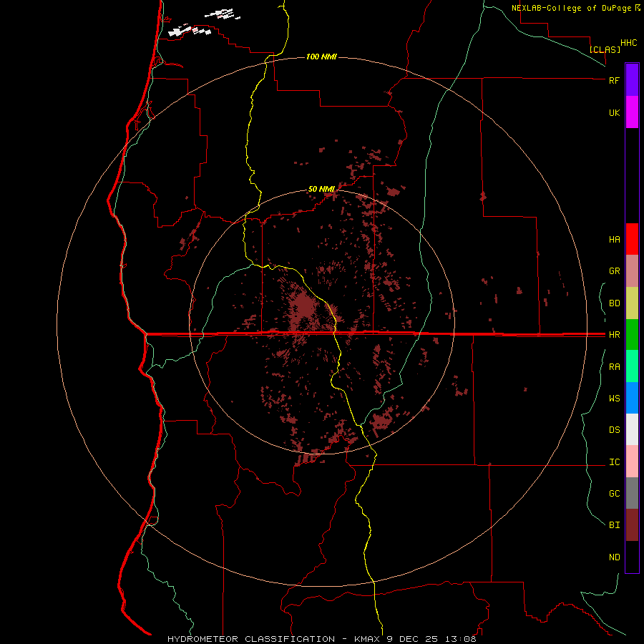
Task: Click the WS legend label
Action: click(614, 399)
